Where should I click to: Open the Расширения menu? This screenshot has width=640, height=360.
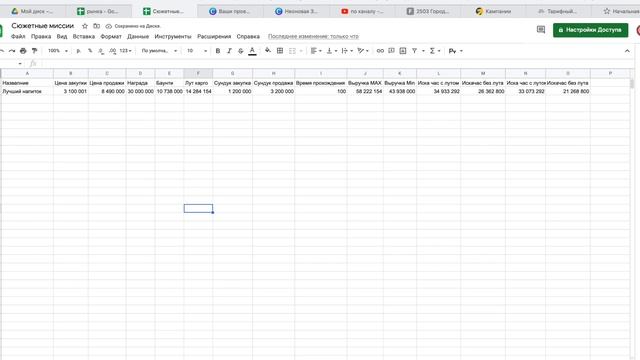pyautogui.click(x=214, y=37)
